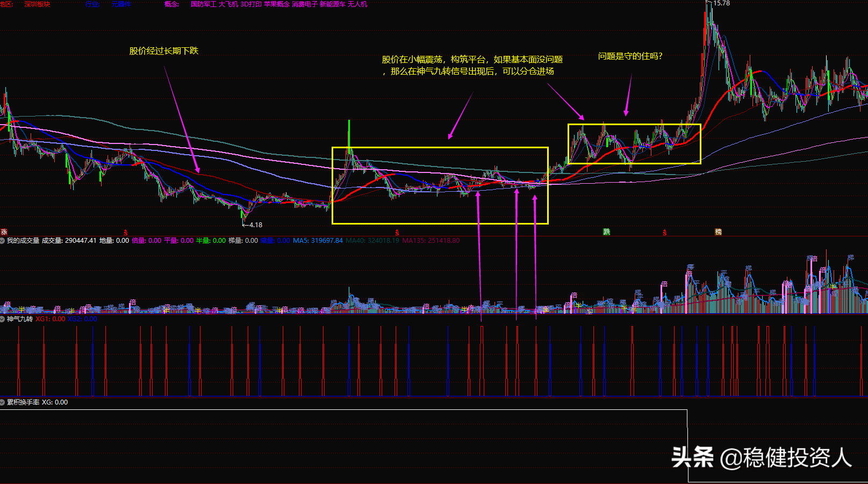Screen dimensions: 868x484
Task: Select the XG1: 0.00 readout
Action: (51, 319)
